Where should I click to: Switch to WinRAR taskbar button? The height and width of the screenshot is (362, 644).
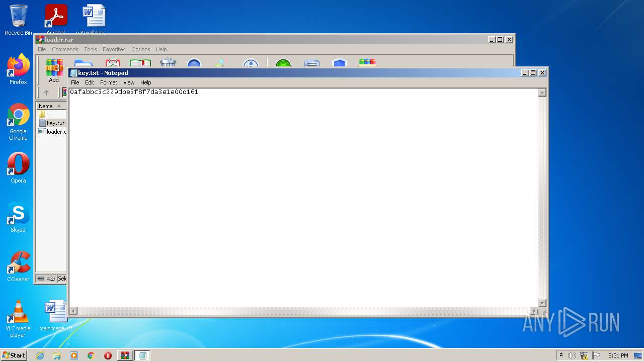[x=125, y=355]
